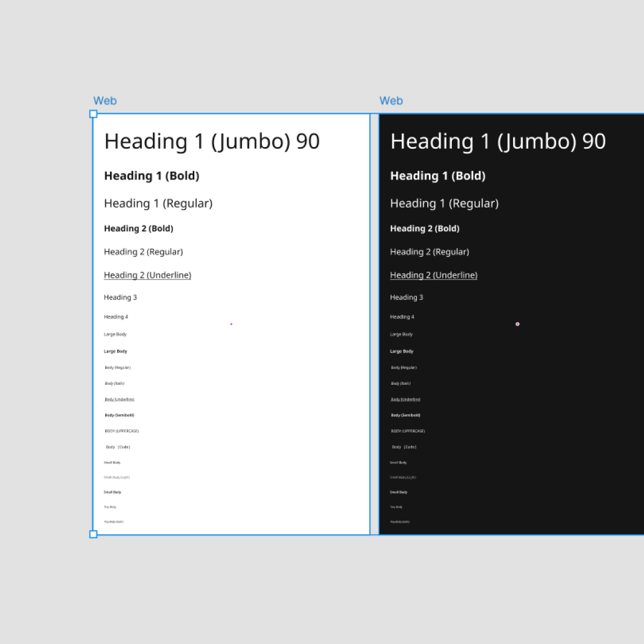Screen dimensions: 644x644
Task: Select Heading 2 (Underline) in the white frame
Action: [x=148, y=275]
